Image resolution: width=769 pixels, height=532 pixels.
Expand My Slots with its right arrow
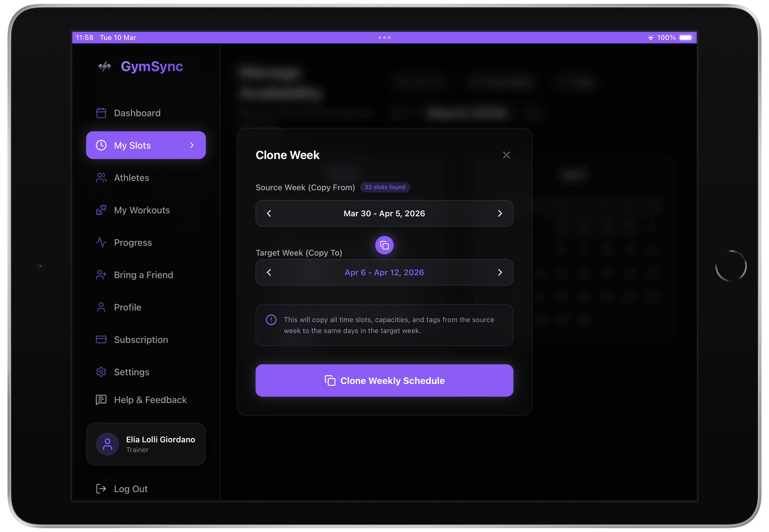[192, 145]
